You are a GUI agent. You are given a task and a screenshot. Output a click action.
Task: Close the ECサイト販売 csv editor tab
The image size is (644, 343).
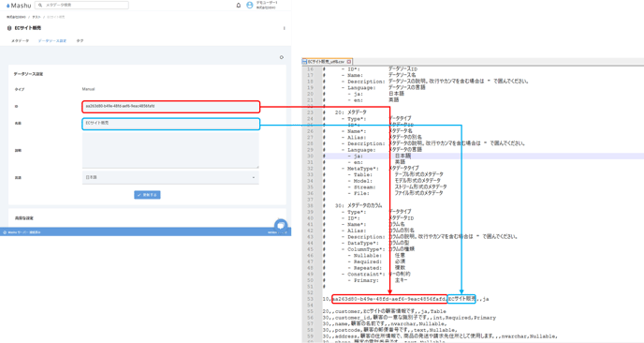click(349, 62)
